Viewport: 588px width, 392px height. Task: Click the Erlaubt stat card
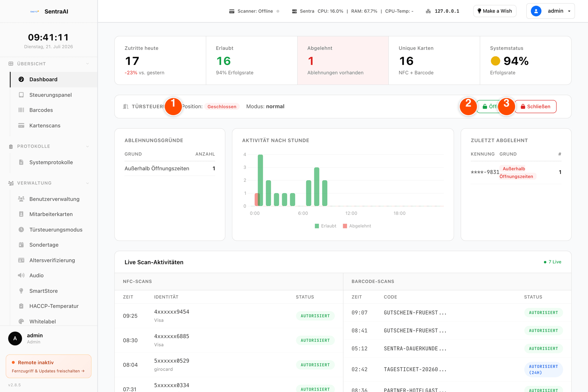[x=251, y=60]
